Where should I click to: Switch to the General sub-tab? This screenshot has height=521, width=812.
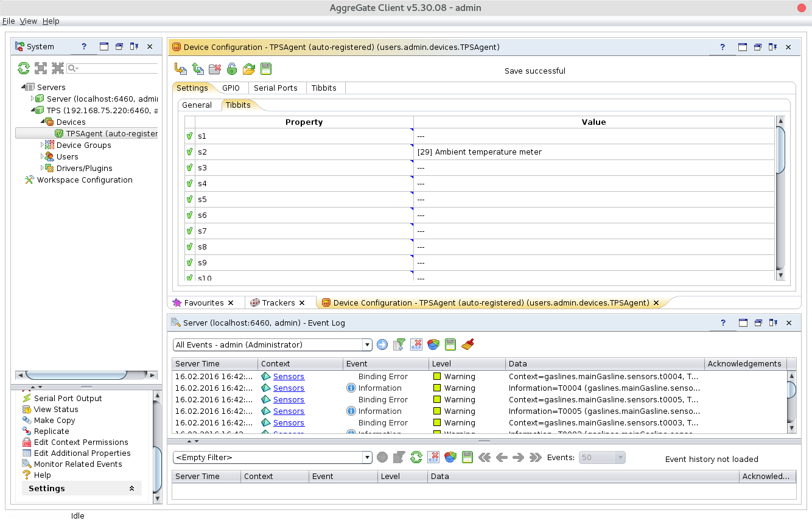click(x=197, y=105)
